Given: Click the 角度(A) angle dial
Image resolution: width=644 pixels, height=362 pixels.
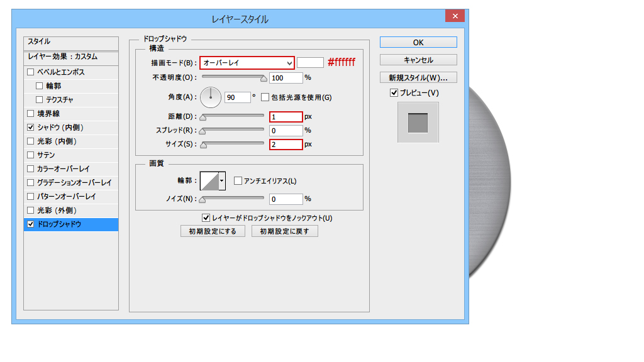Looking at the screenshot, I should coord(211,97).
